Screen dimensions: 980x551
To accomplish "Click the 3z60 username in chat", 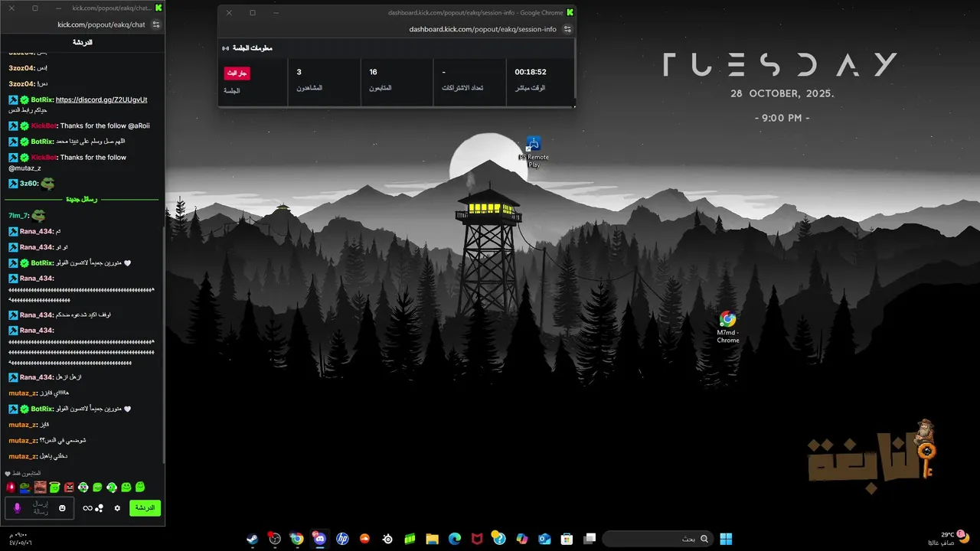I will [29, 184].
